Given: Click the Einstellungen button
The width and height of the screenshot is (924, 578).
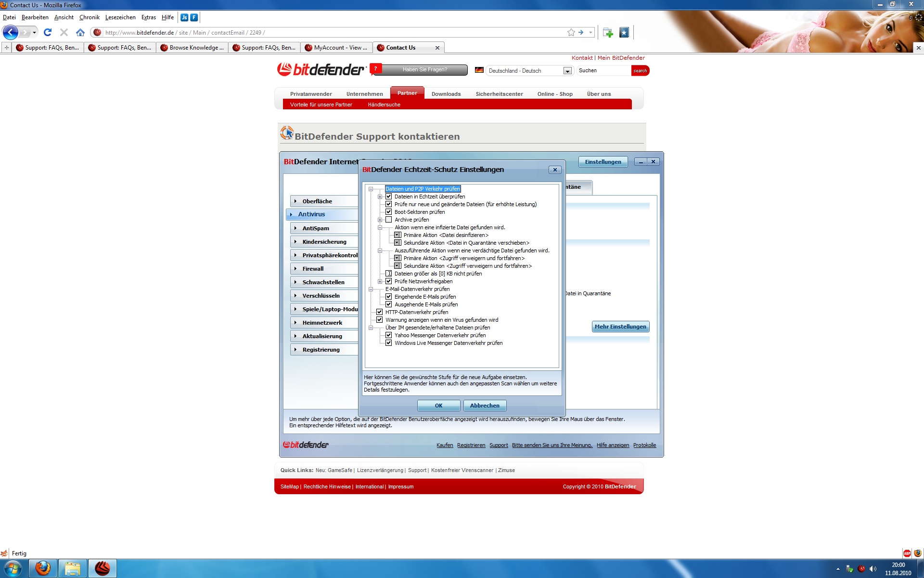Looking at the screenshot, I should tap(603, 162).
